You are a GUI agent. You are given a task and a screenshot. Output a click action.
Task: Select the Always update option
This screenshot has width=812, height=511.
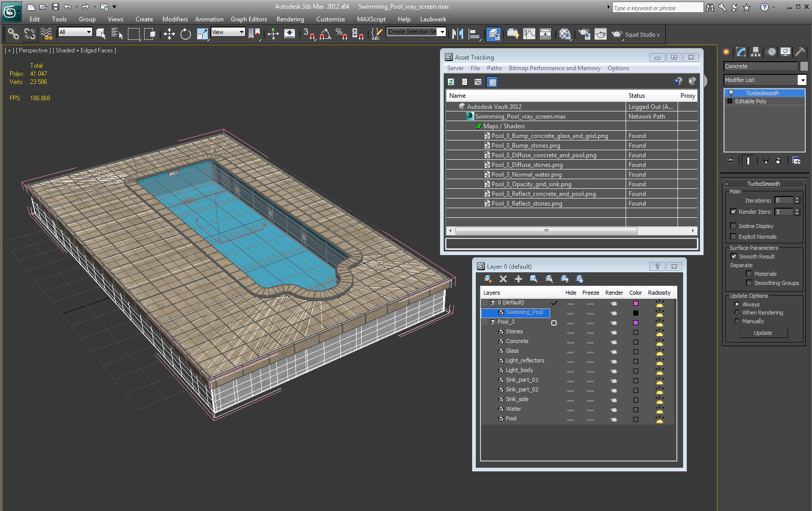coord(737,304)
